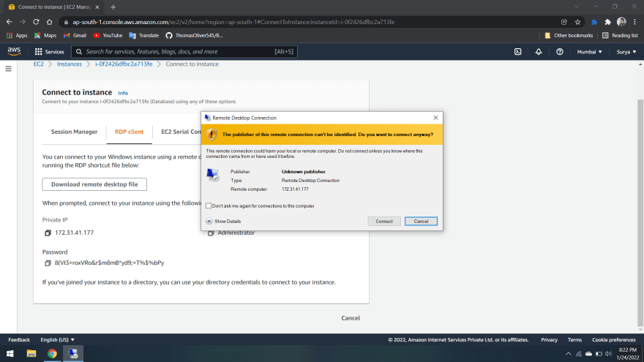Image resolution: width=644 pixels, height=362 pixels.
Task: Switch to the Session Manager tab
Action: pos(74,132)
